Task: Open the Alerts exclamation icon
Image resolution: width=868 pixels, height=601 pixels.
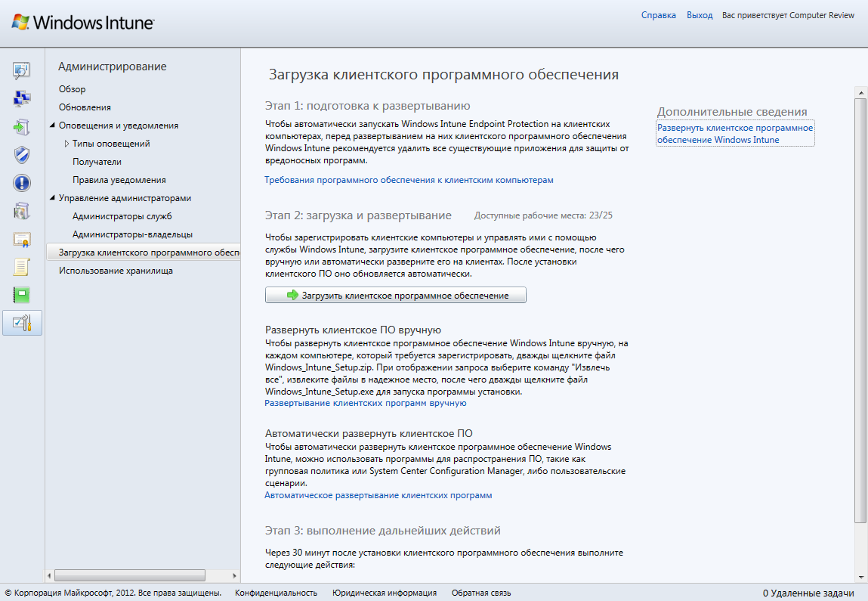Action: [x=22, y=183]
